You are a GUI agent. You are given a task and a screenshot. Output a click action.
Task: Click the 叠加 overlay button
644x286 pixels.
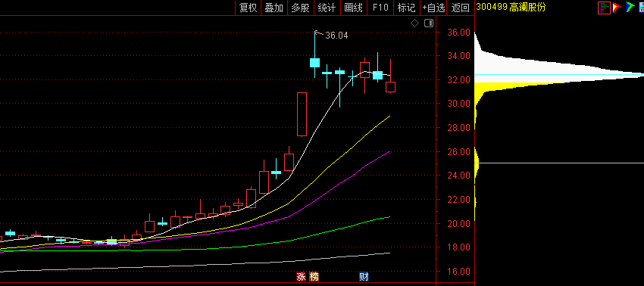274,8
